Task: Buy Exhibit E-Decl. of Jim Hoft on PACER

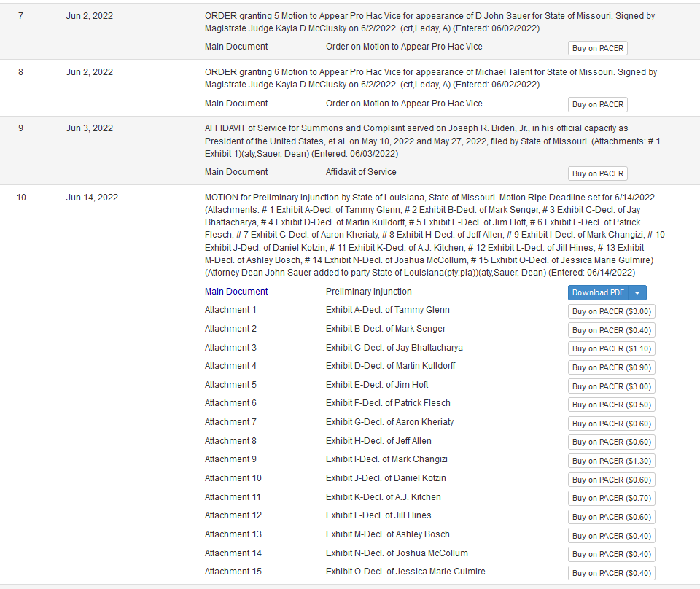Action: [612, 386]
